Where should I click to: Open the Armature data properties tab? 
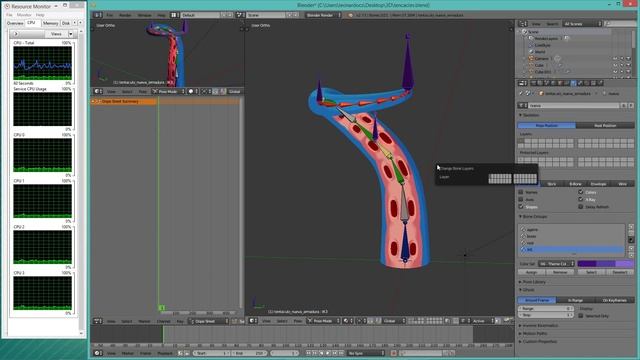point(573,83)
